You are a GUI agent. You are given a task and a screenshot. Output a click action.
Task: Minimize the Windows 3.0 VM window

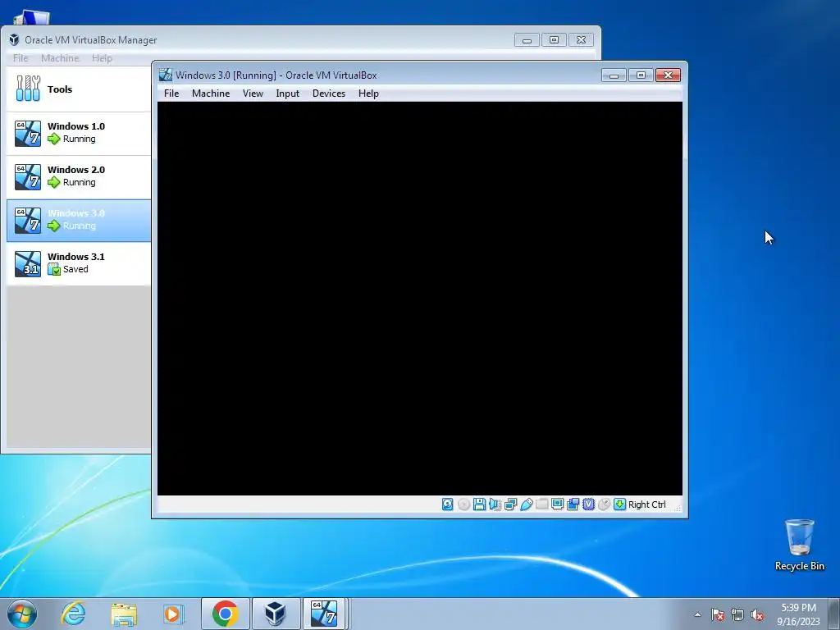(x=614, y=75)
